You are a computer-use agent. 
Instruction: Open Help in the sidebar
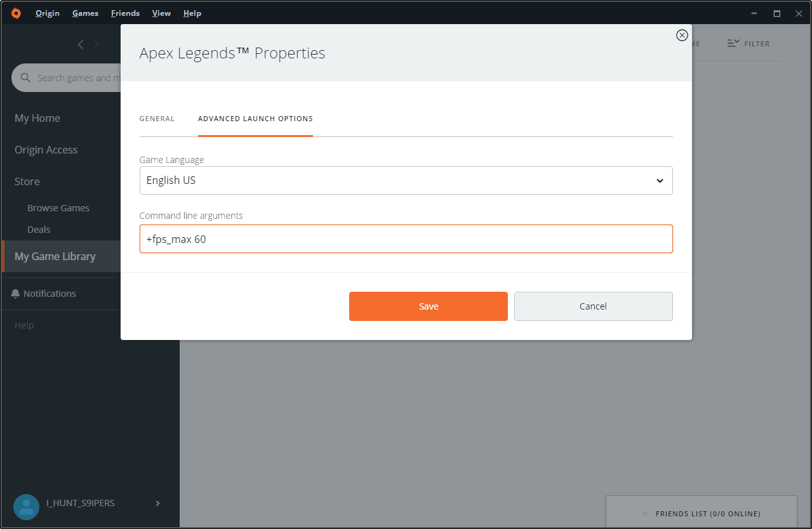click(x=24, y=325)
